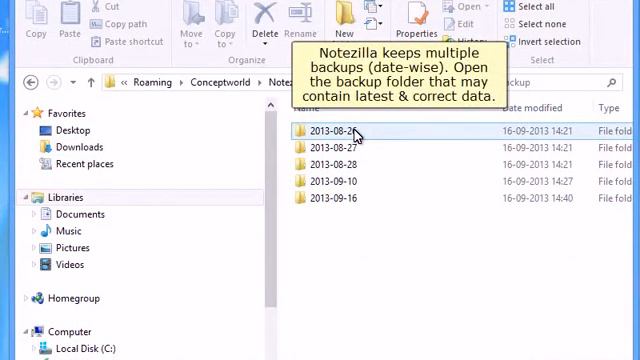Open the Videos library
The height and width of the screenshot is (360, 640).
tap(70, 265)
